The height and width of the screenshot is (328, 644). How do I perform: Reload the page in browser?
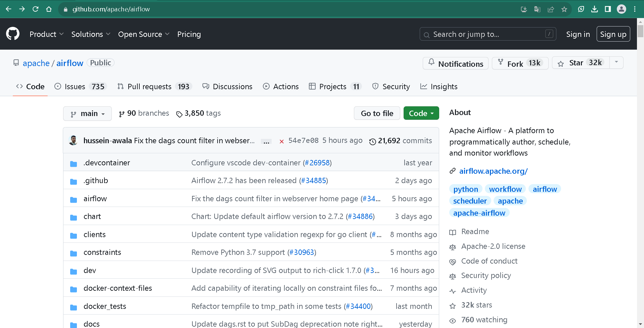point(35,9)
